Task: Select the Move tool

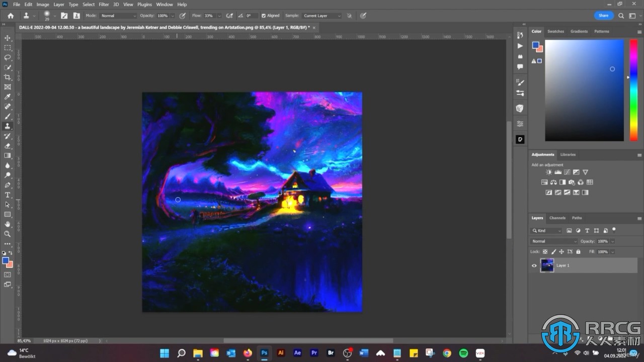Action: tap(8, 38)
